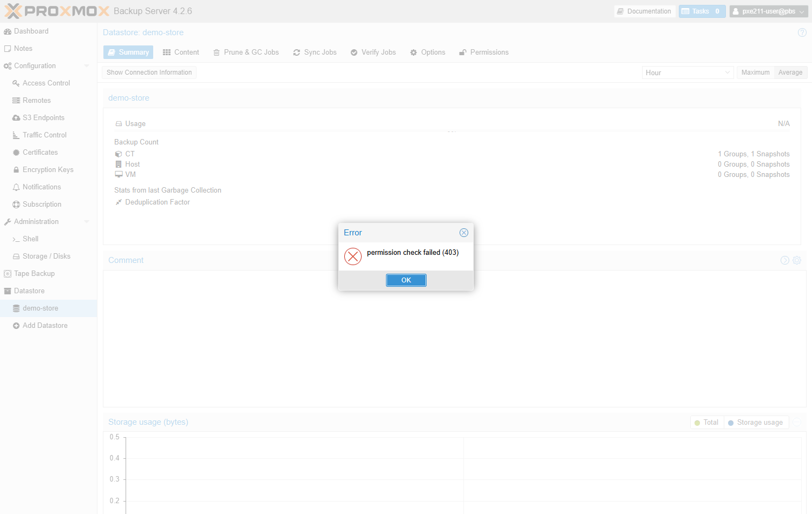
Task: Open the Prune & GC Jobs tab
Action: [246, 52]
